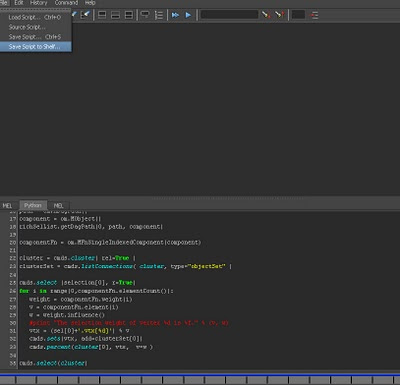The width and height of the screenshot is (400, 385).
Task: Toggle the Show Line Numbers icon
Action: [159, 15]
